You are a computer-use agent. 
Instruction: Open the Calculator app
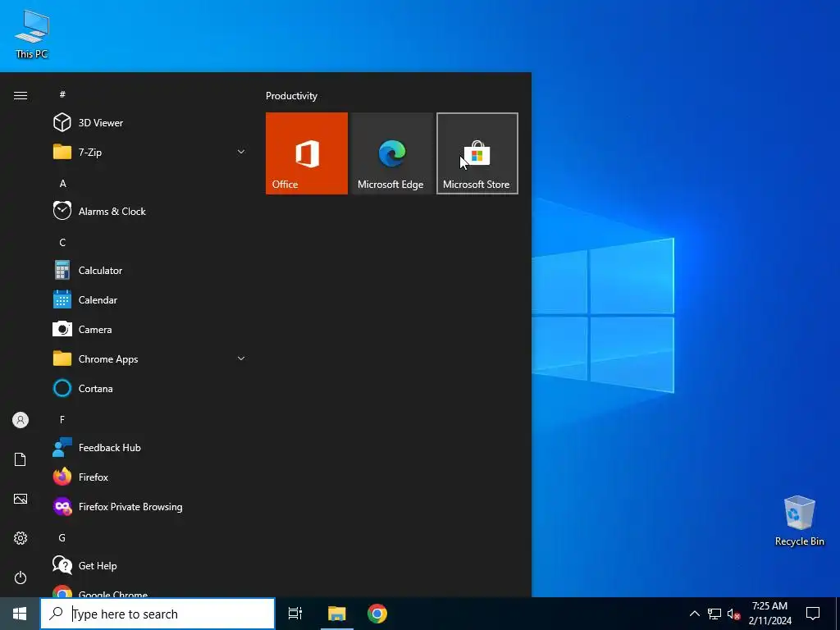click(x=150, y=271)
